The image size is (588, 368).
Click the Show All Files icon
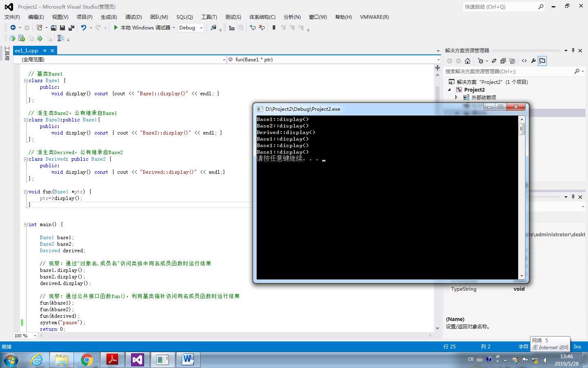pos(512,61)
